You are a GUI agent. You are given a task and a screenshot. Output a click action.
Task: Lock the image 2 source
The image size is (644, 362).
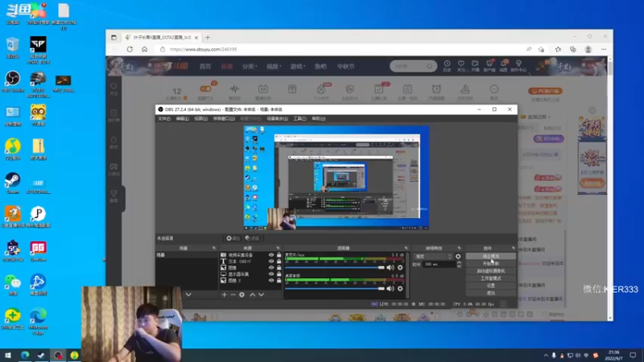click(279, 280)
